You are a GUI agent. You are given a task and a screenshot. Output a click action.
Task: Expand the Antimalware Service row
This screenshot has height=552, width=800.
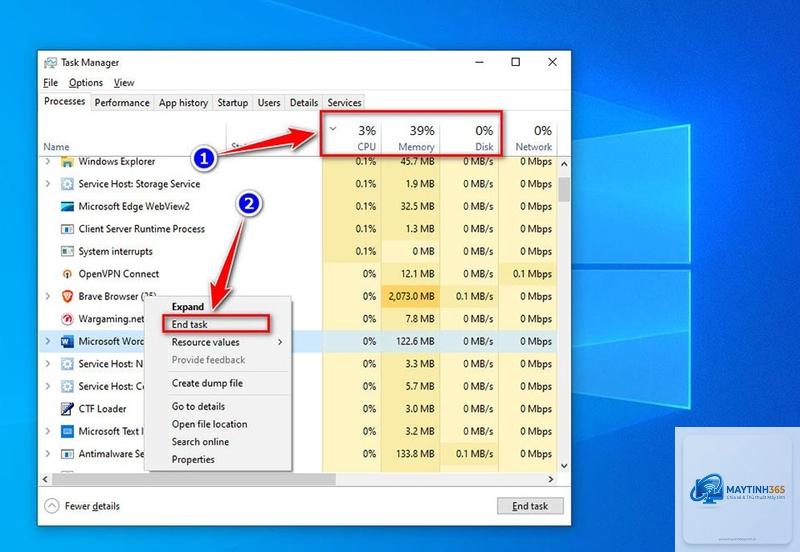[x=48, y=454]
